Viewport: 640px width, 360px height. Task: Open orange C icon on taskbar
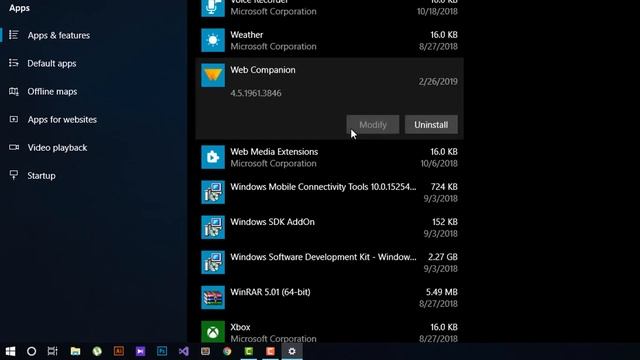pyautogui.click(x=270, y=351)
